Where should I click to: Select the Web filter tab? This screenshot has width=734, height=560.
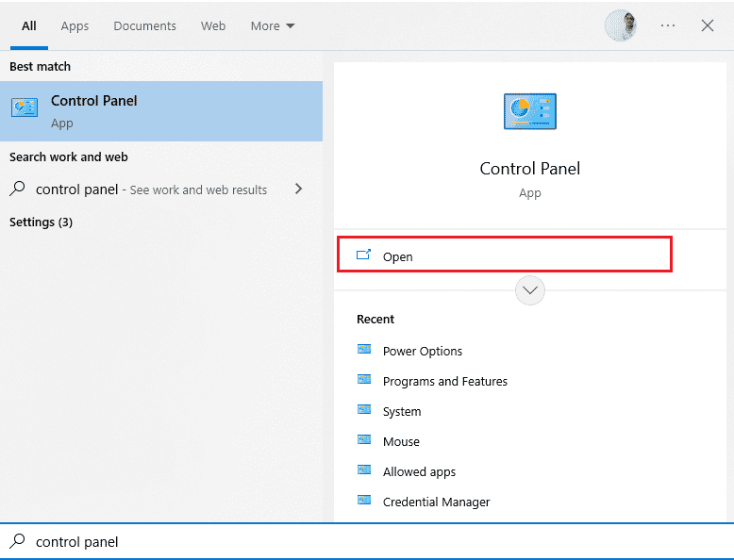[213, 26]
